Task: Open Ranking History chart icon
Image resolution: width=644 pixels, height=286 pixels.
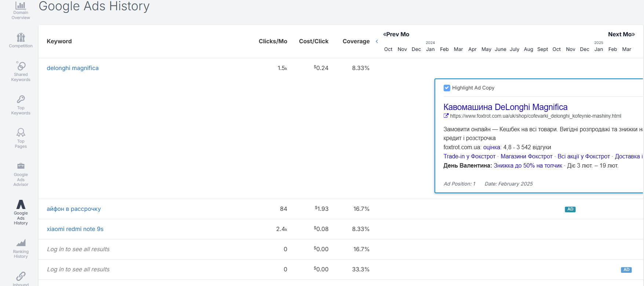Action: click(21, 243)
